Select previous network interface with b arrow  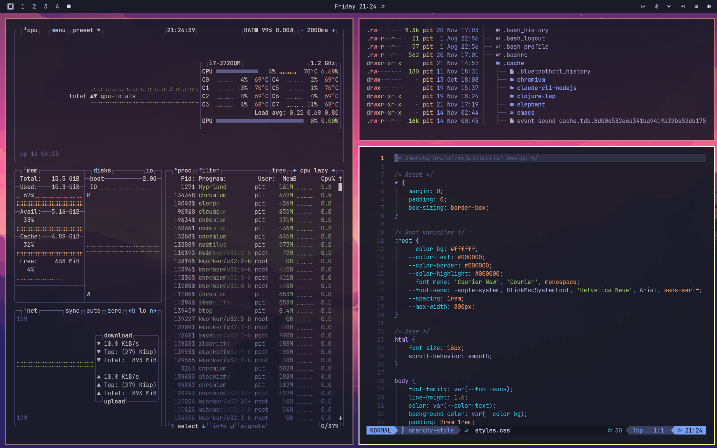(131, 310)
